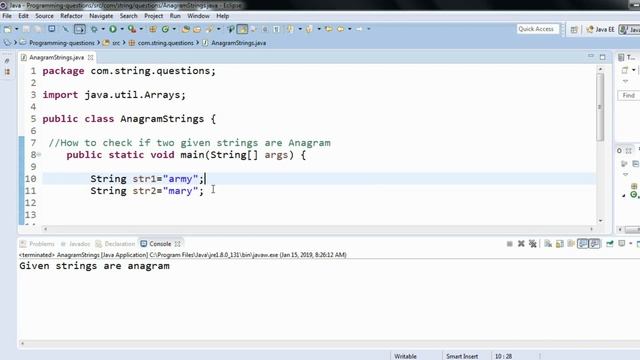Screen dimensions: 640x360
Task: Toggle the highlighted block selection toolbar button
Action: (x=80, y=29)
